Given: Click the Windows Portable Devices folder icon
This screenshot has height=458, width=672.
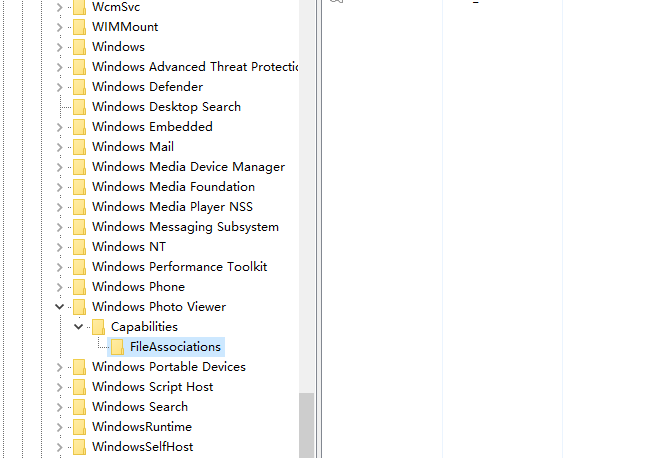Looking at the screenshot, I should click(79, 367).
